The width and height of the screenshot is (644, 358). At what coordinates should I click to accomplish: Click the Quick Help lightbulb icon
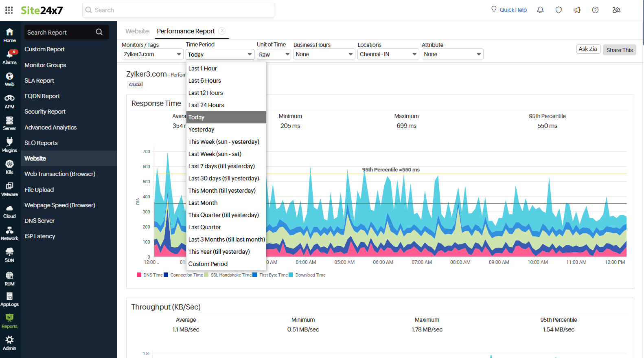(494, 9)
